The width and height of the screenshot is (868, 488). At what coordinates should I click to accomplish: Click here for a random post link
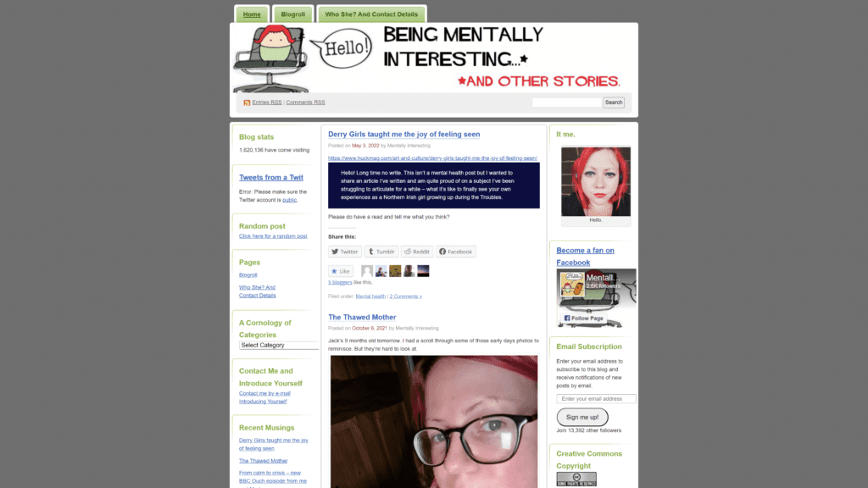273,236
